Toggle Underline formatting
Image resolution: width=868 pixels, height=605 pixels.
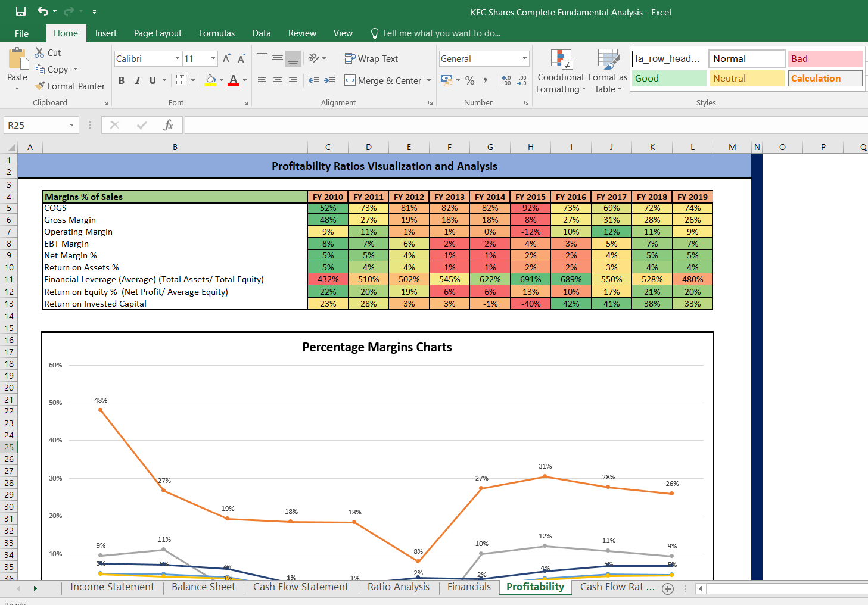point(153,80)
